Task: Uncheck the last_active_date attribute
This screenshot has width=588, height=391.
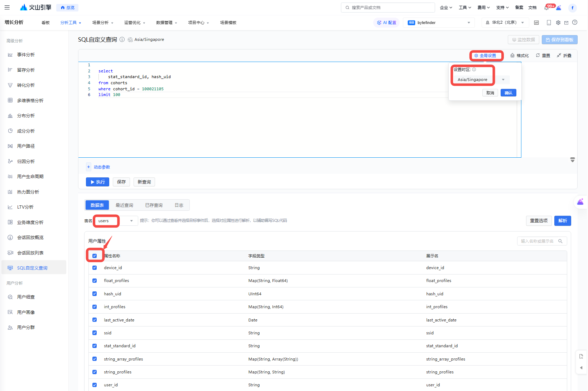Action: tap(95, 320)
